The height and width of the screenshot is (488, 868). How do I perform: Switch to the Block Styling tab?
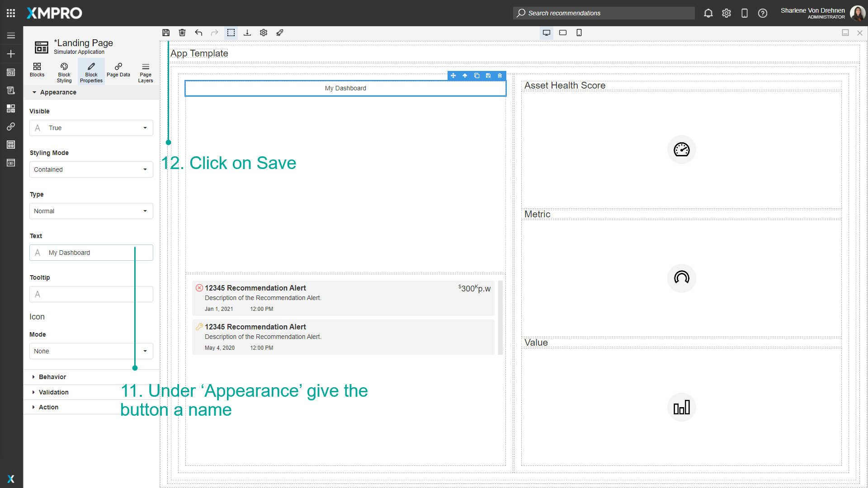[64, 71]
